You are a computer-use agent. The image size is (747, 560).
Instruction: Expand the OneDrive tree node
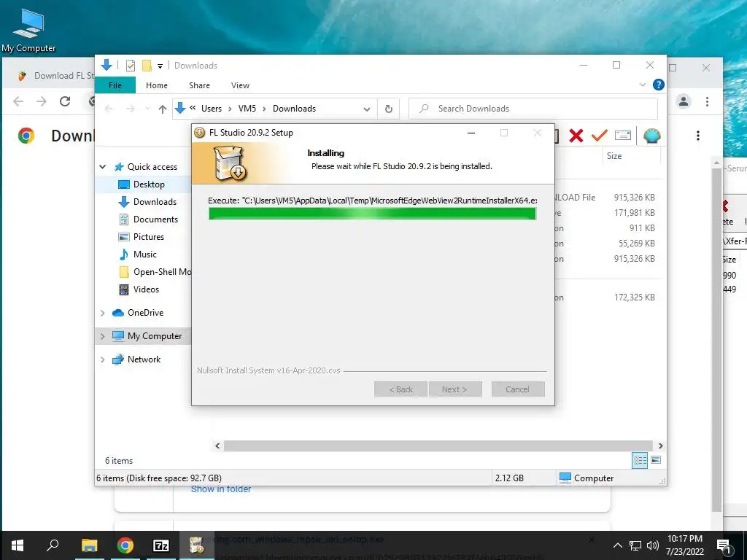102,313
